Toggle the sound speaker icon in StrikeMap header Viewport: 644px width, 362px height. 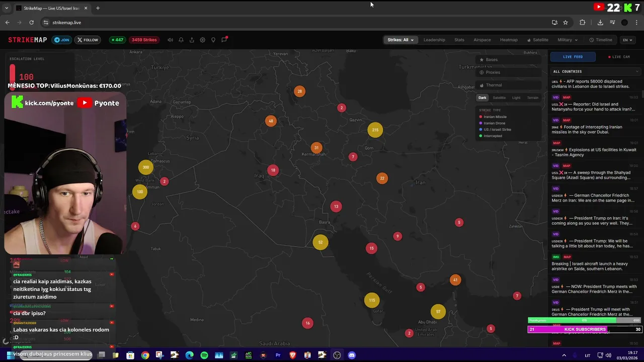pyautogui.click(x=170, y=40)
